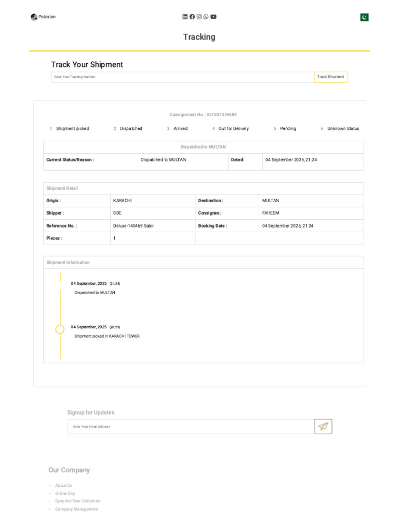Open the YouTube social icon
399x532 pixels.
(214, 17)
